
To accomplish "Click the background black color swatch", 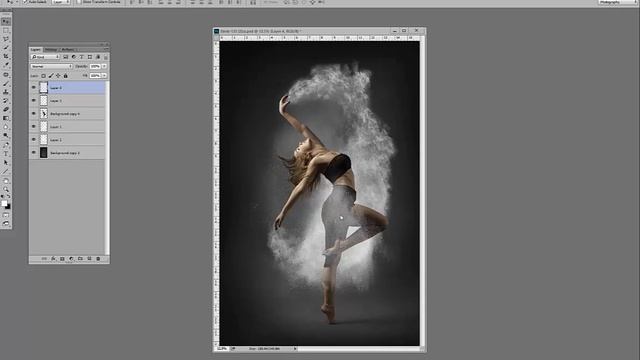I will click(9, 207).
